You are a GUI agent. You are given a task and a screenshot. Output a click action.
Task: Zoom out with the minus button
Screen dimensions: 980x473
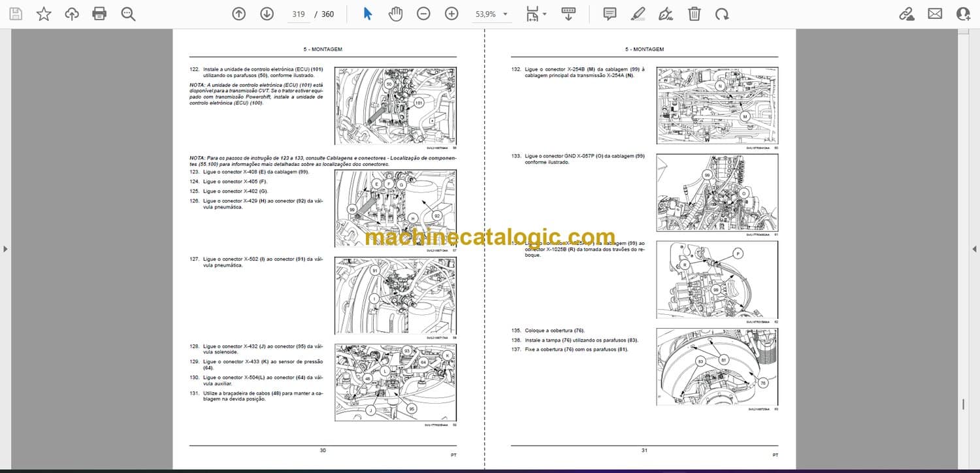point(423,14)
